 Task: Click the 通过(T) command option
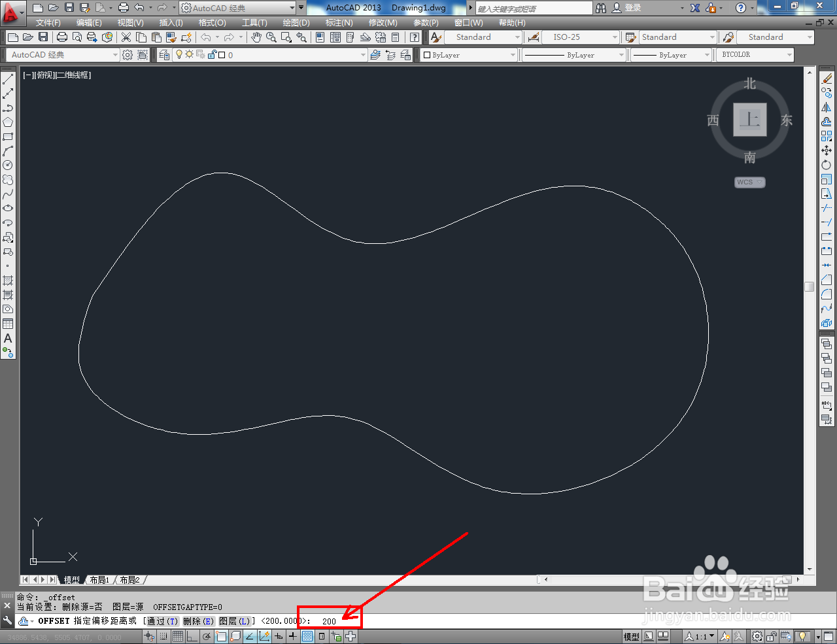(x=162, y=621)
